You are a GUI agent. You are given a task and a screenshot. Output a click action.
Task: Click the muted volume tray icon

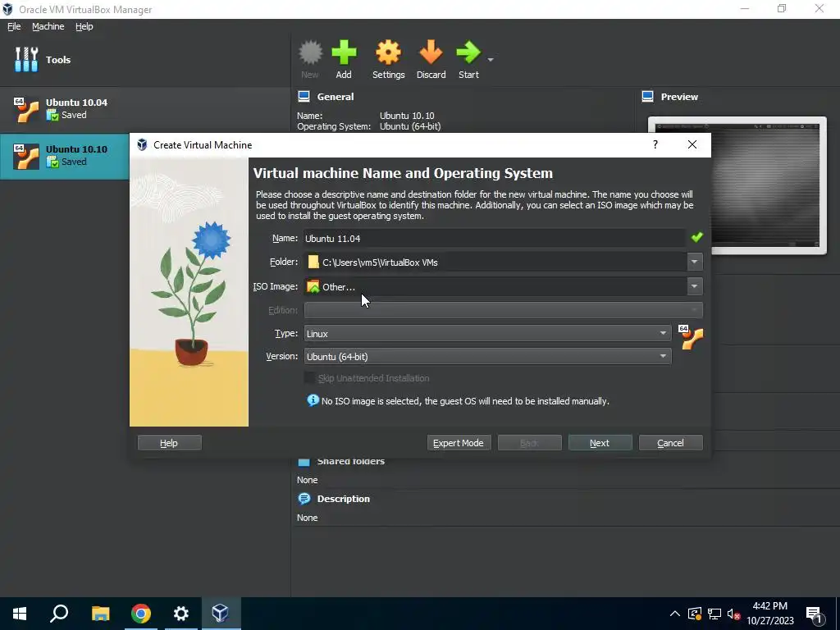click(733, 614)
